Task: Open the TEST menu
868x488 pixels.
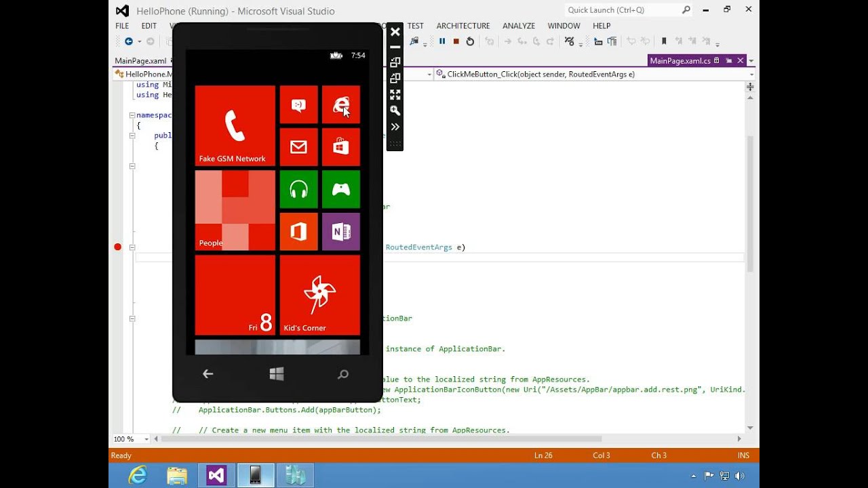Action: tap(415, 26)
